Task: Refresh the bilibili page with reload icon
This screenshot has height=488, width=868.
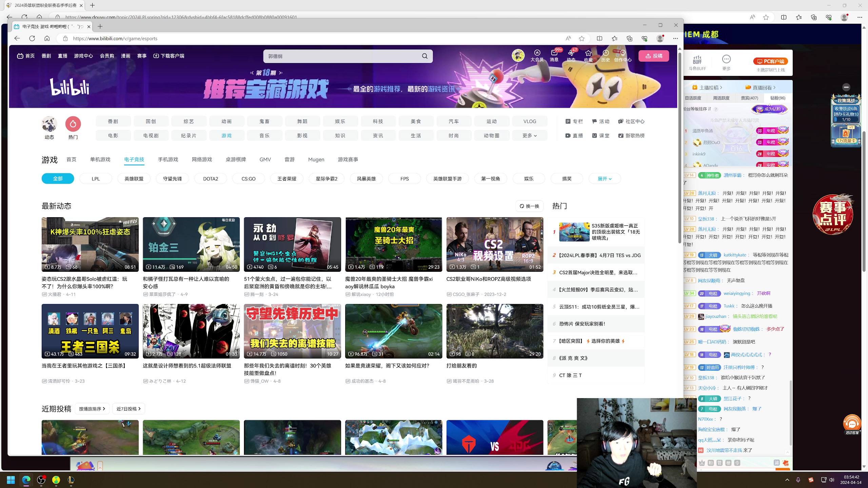Action: 32,38
